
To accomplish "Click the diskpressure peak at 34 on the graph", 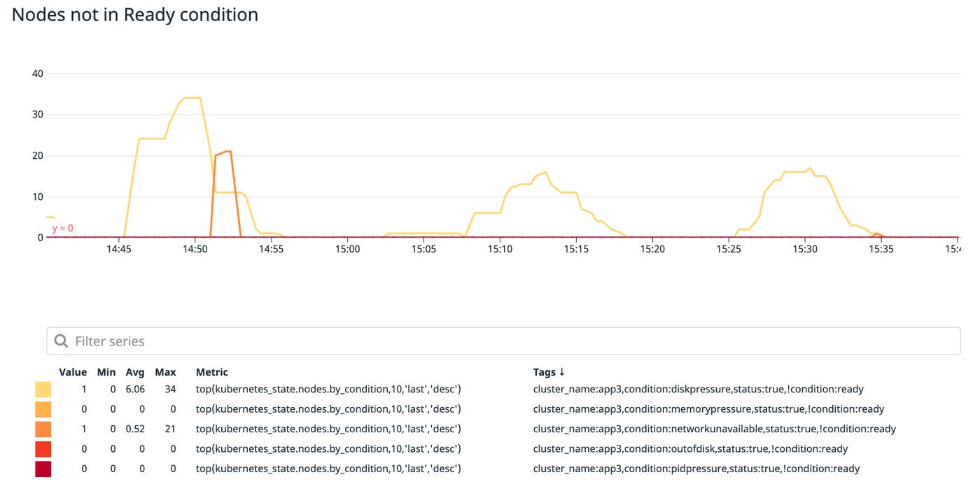I will point(192,98).
